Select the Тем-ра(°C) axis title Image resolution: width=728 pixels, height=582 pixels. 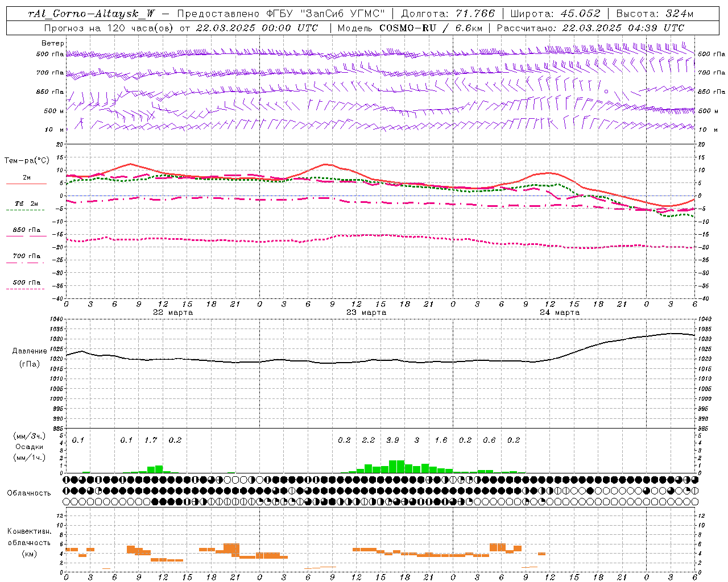coord(27,161)
